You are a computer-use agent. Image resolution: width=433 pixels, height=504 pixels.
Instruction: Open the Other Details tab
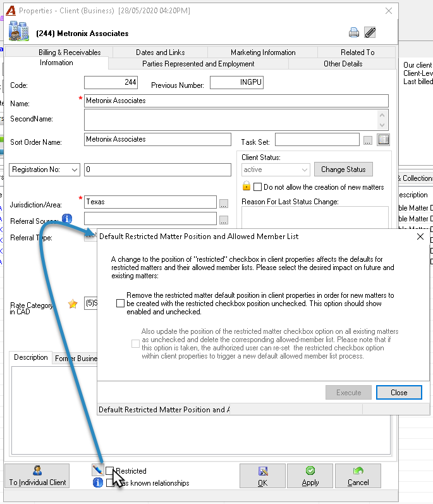343,64
